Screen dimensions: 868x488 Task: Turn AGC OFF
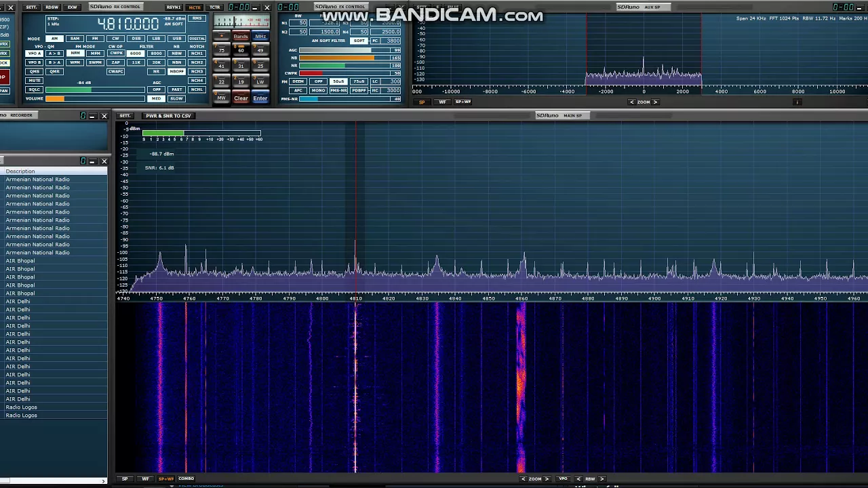[156, 89]
